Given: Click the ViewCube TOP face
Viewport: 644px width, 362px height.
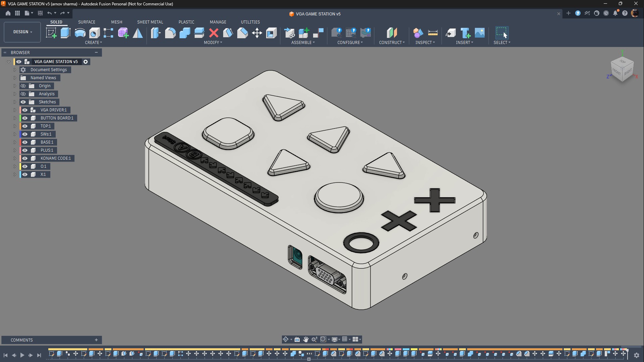Looking at the screenshot, I should pyautogui.click(x=623, y=61).
